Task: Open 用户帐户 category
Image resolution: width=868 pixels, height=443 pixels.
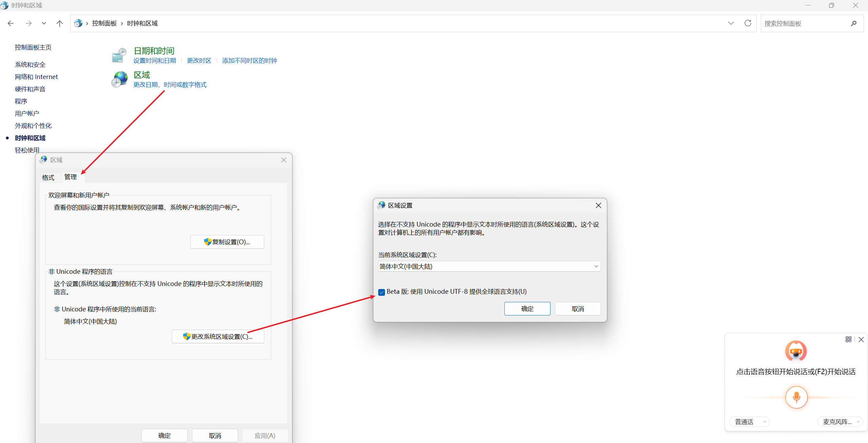Action: click(27, 113)
